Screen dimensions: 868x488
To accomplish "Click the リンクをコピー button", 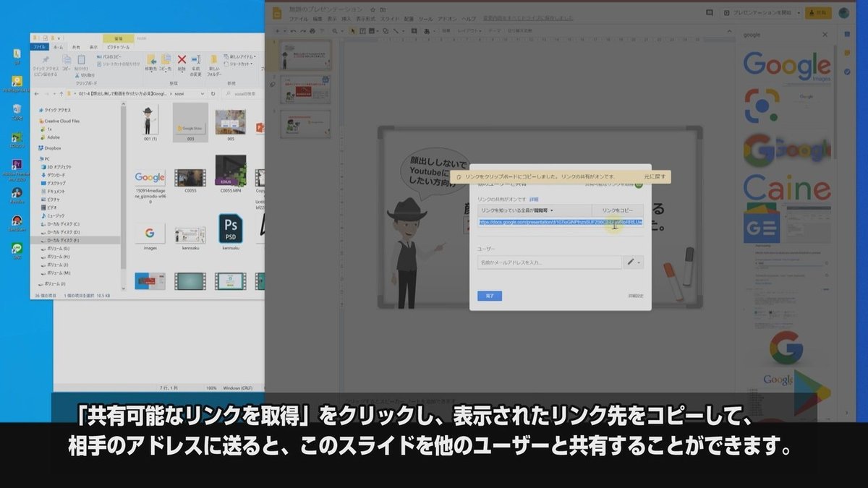I will point(618,210).
